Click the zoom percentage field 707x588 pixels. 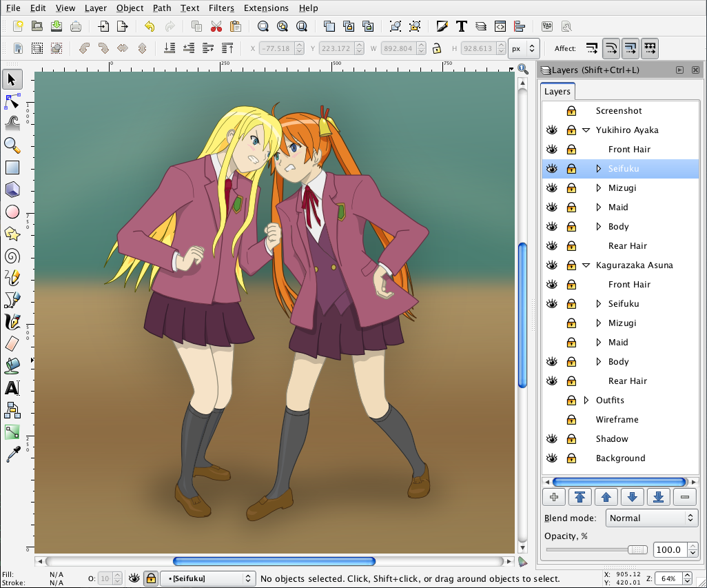coord(668,578)
